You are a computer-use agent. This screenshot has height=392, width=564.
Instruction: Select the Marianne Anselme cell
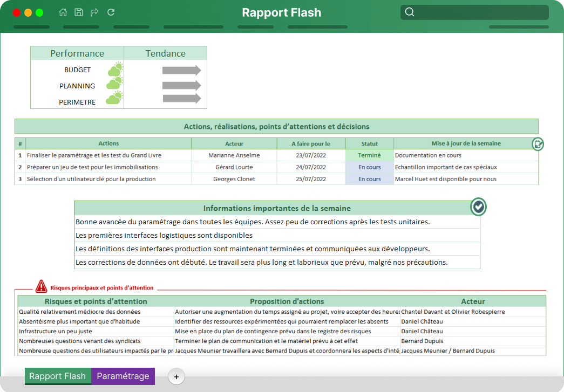click(234, 155)
